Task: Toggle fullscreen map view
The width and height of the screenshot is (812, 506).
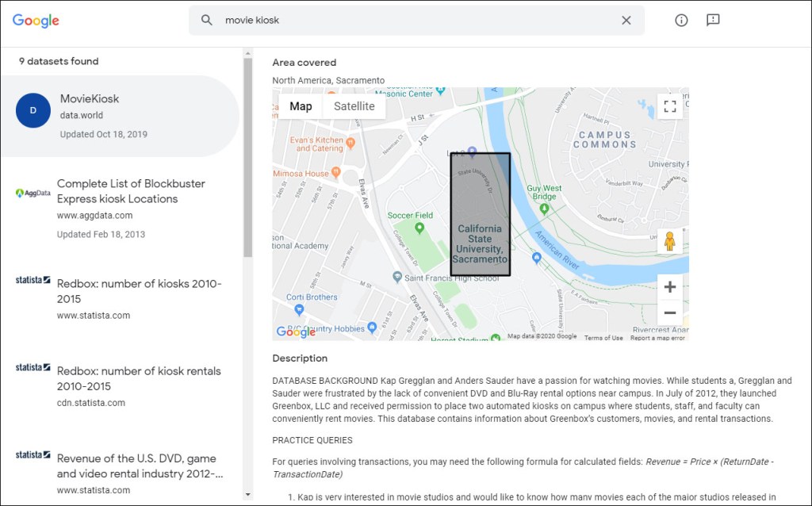Action: click(670, 107)
